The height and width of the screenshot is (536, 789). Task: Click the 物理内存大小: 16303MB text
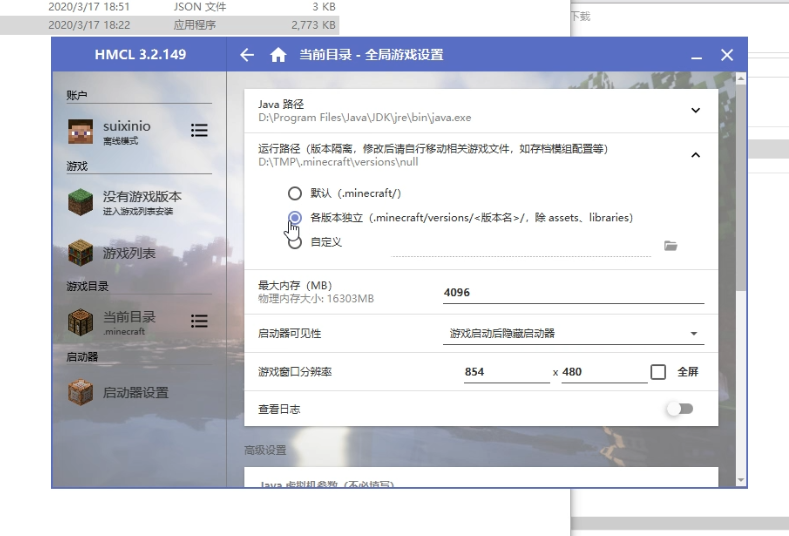click(x=316, y=299)
